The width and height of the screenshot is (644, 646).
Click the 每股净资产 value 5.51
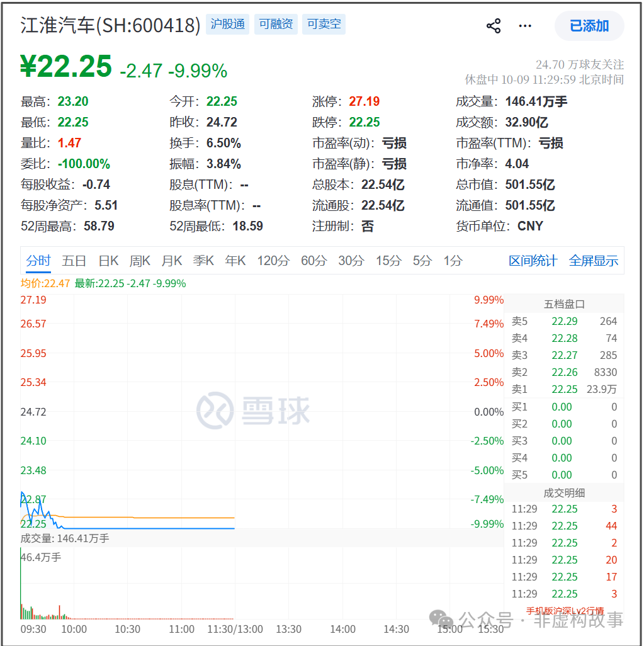tap(106, 205)
